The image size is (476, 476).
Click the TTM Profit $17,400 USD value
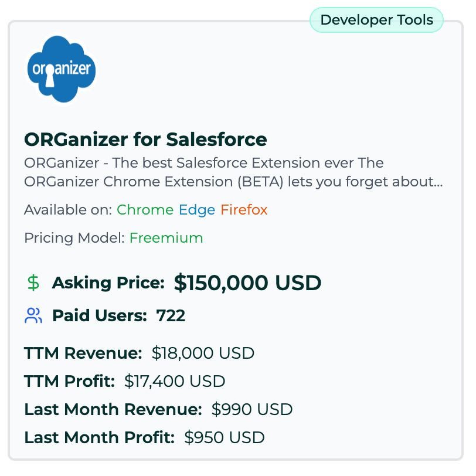[175, 381]
